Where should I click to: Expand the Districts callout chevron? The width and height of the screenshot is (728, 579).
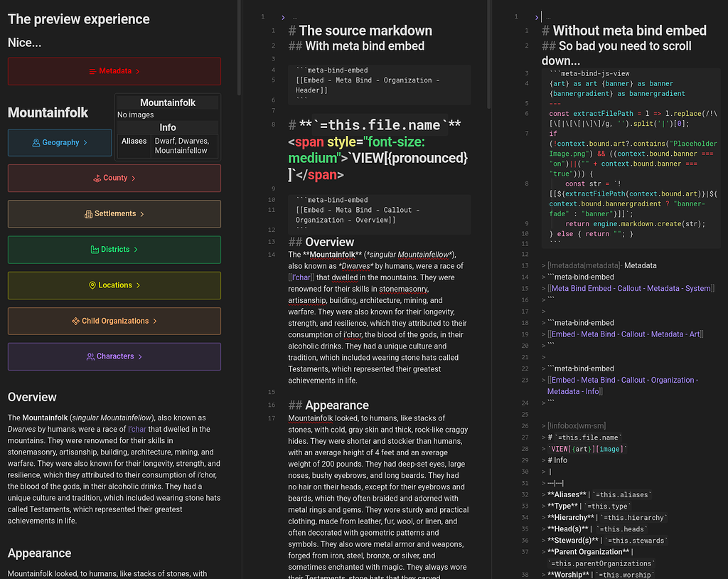[136, 250]
